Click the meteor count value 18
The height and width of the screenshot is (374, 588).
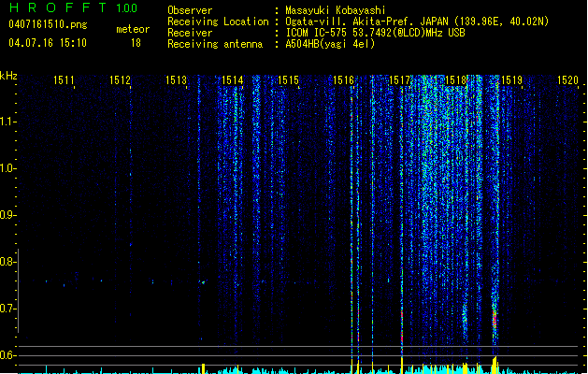tap(136, 43)
